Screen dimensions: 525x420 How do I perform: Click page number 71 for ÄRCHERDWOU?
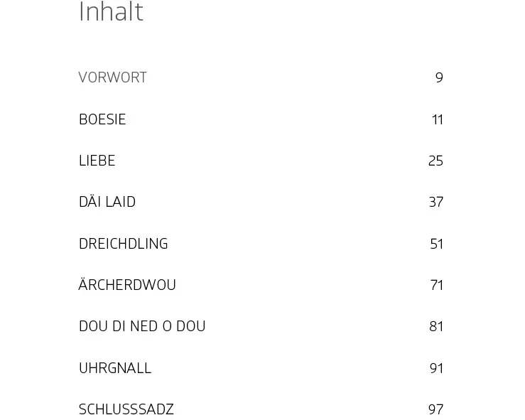tap(436, 285)
